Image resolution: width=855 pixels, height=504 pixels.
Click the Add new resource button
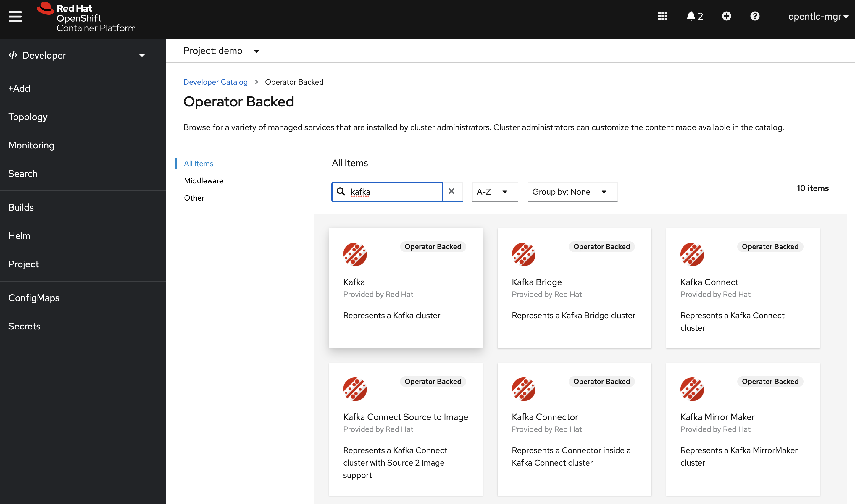pyautogui.click(x=727, y=16)
